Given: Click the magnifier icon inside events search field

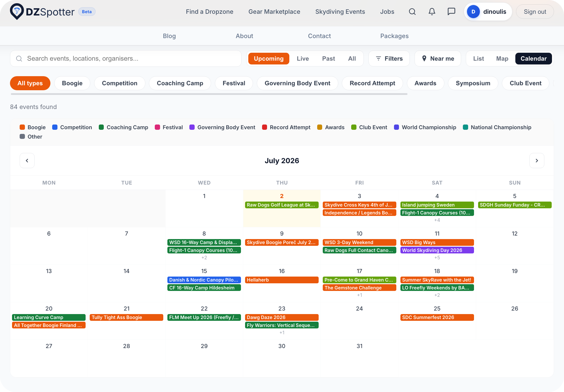Looking at the screenshot, I should point(19,59).
